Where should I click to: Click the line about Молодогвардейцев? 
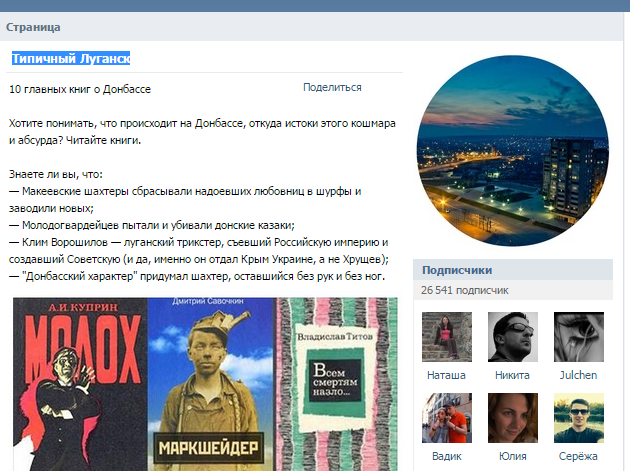tap(152, 225)
